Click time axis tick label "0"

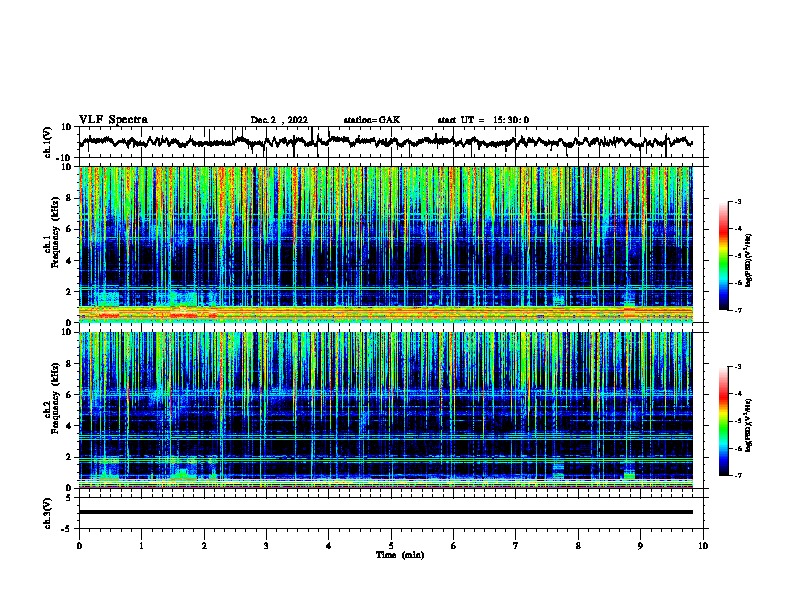click(x=79, y=546)
